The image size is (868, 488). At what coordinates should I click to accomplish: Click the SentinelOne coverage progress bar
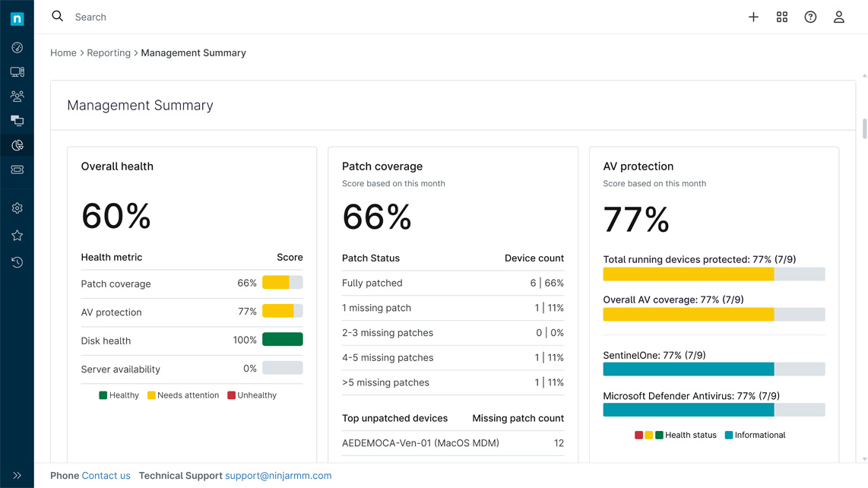coord(713,369)
